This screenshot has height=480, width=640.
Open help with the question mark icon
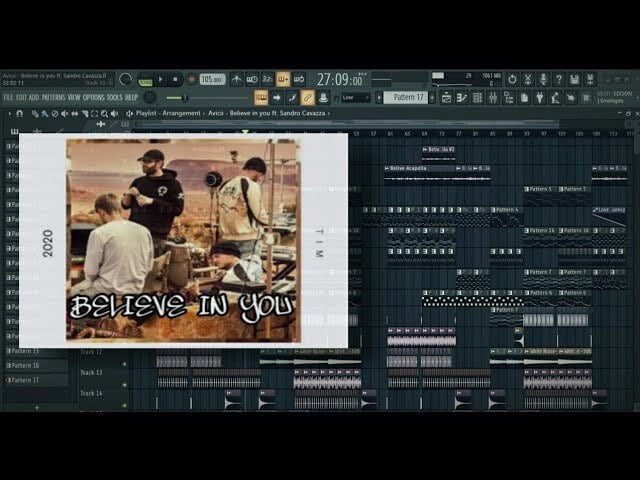[x=559, y=79]
